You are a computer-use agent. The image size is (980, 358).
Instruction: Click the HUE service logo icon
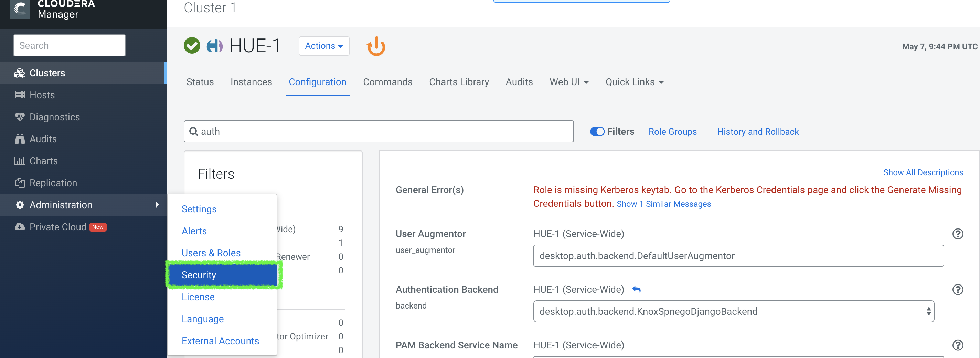[215, 46]
